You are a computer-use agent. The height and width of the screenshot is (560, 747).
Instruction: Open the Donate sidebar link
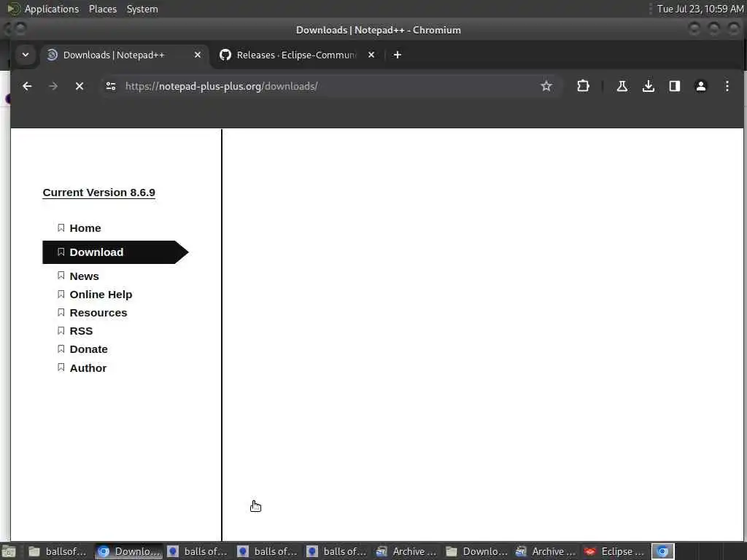pyautogui.click(x=88, y=349)
